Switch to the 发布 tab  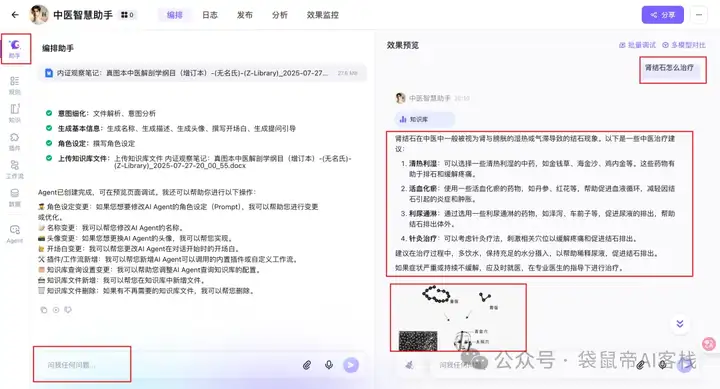[x=245, y=15]
